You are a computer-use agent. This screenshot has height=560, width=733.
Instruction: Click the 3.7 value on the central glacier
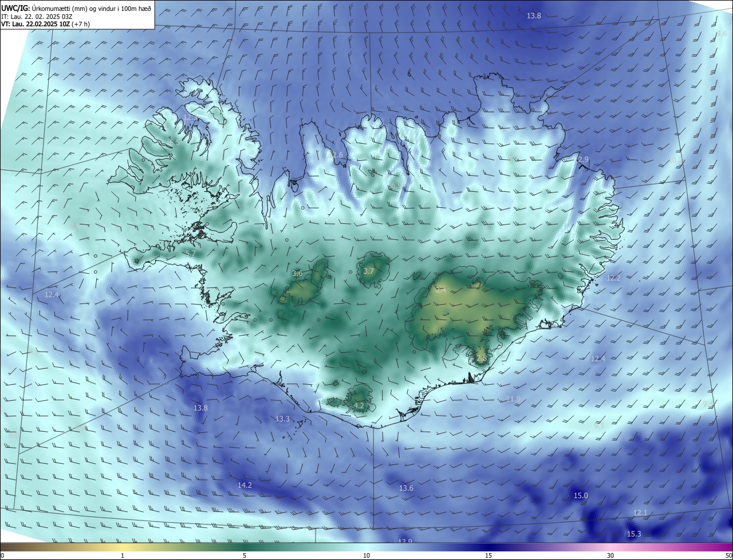369,271
